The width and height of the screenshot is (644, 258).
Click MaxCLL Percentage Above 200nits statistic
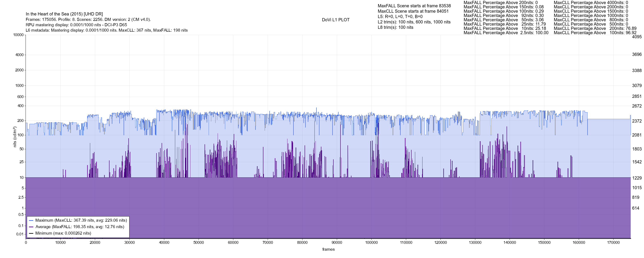pyautogui.click(x=595, y=29)
